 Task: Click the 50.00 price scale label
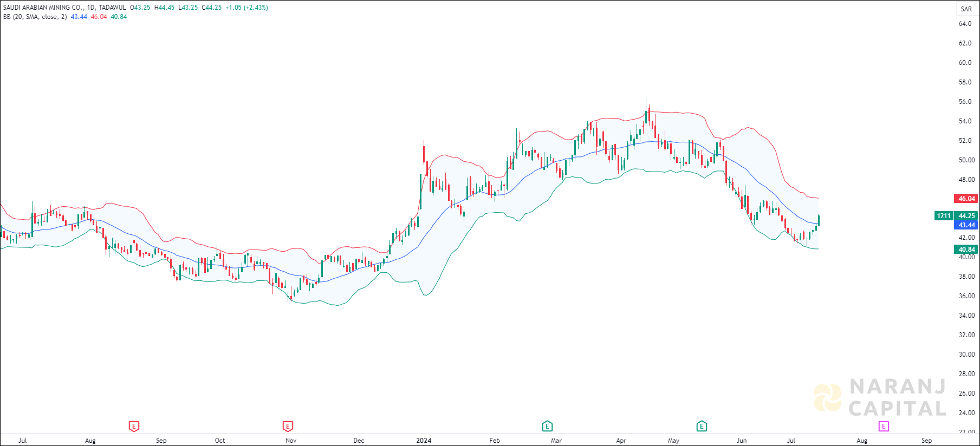(x=966, y=160)
